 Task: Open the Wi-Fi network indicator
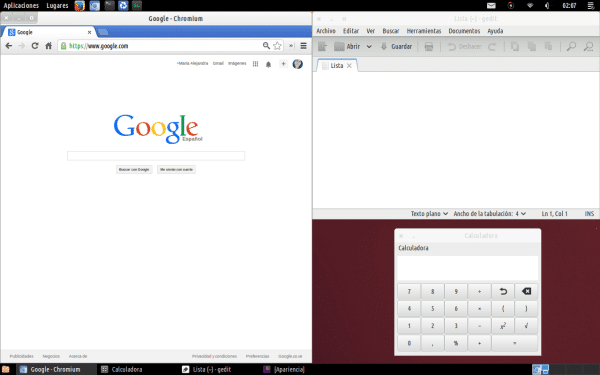[x=530, y=5]
